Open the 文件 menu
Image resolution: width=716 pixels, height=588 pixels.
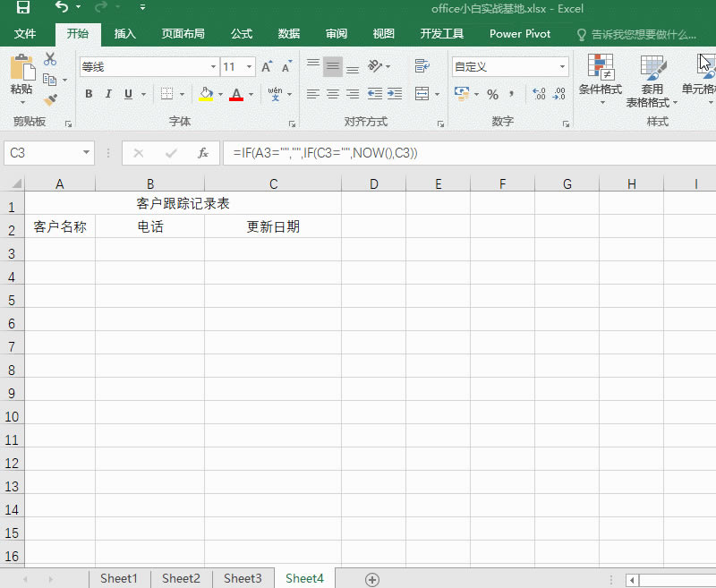pos(25,34)
